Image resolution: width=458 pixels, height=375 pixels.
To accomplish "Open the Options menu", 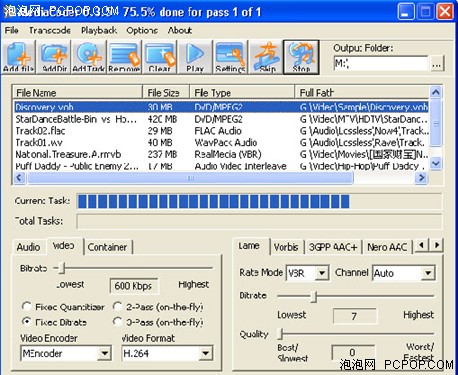I will (142, 30).
